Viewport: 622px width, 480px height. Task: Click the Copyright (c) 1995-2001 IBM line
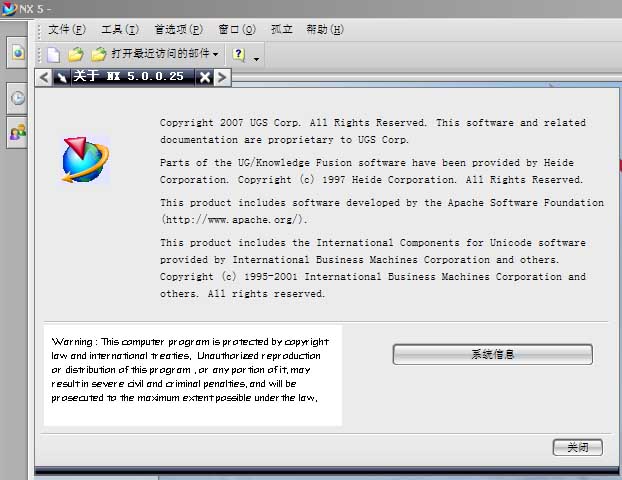point(372,276)
